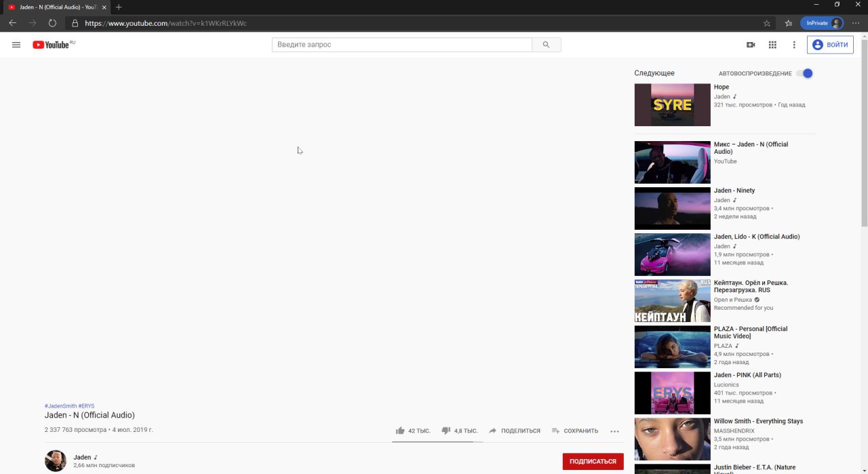Open a new browser tab
The height and width of the screenshot is (474, 868).
[x=119, y=7]
